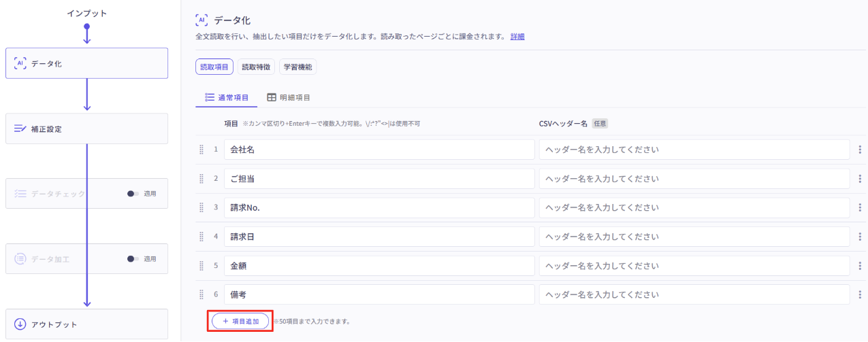Toggle the データ加工 apply switch
The height and width of the screenshot is (342, 868).
[133, 259]
